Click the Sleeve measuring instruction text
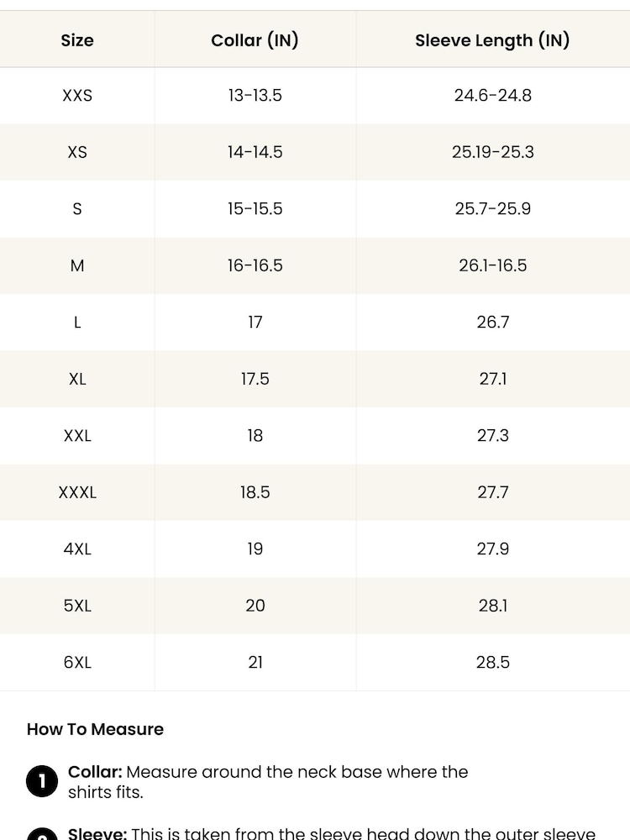This screenshot has width=630, height=840. click(x=332, y=833)
